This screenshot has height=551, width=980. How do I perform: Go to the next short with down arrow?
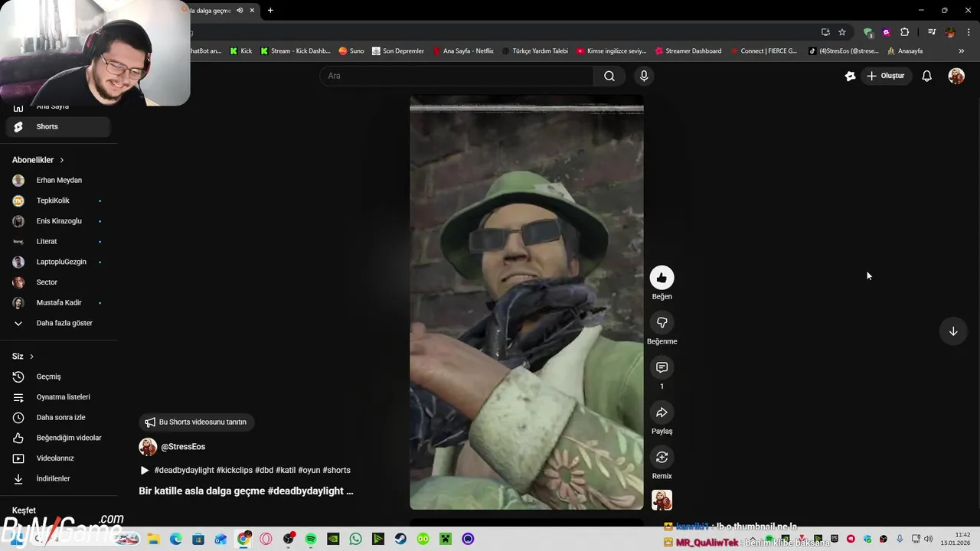point(953,331)
